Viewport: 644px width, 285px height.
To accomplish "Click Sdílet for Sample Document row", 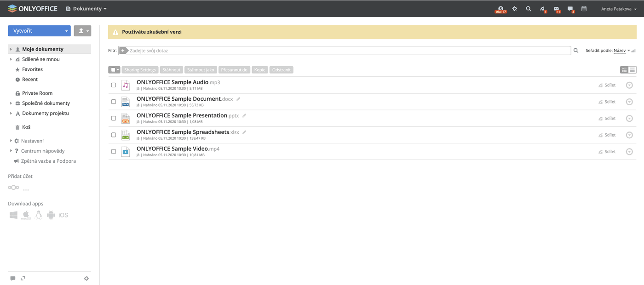I will [x=607, y=102].
